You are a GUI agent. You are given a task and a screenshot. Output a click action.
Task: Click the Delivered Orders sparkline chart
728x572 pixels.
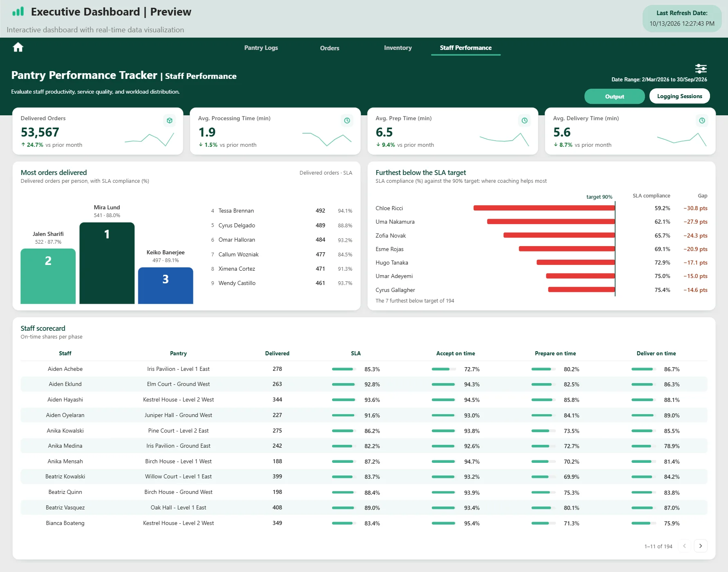pos(149,139)
